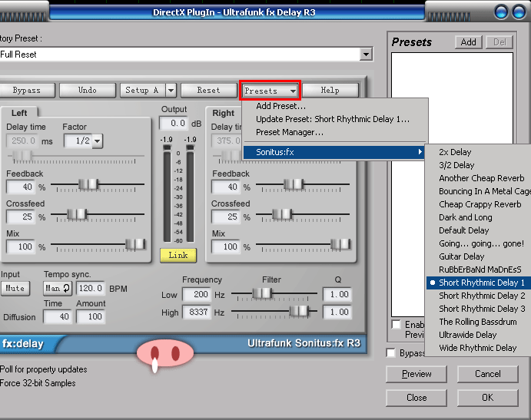Click the Diffusion Time 40 field
Viewport: 531px width, 420px height.
click(x=58, y=317)
